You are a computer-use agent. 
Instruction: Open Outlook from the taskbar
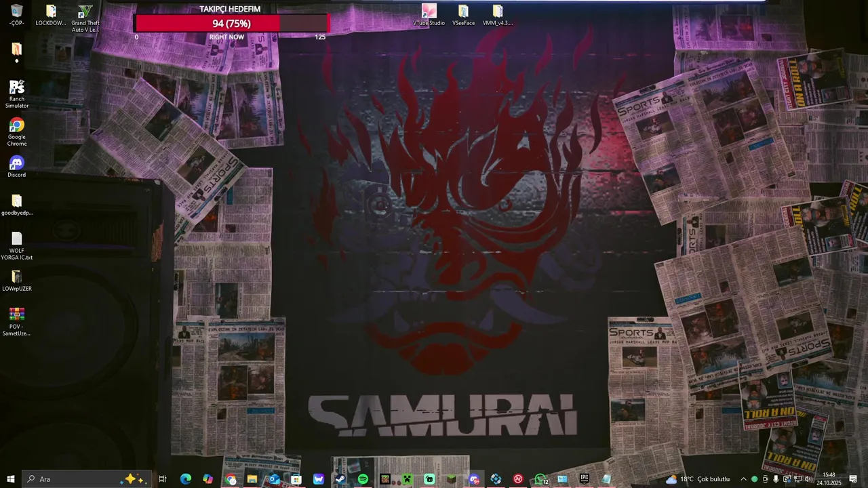click(x=274, y=479)
